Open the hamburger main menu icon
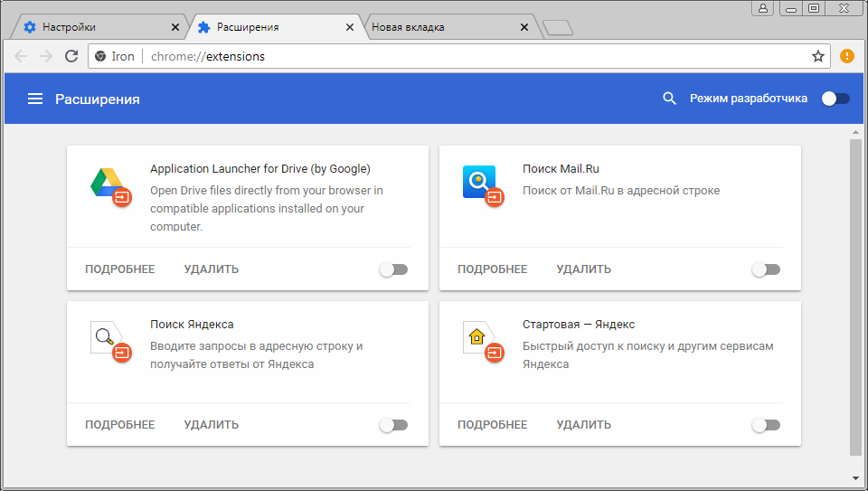Image resolution: width=868 pixels, height=491 pixels. (35, 99)
